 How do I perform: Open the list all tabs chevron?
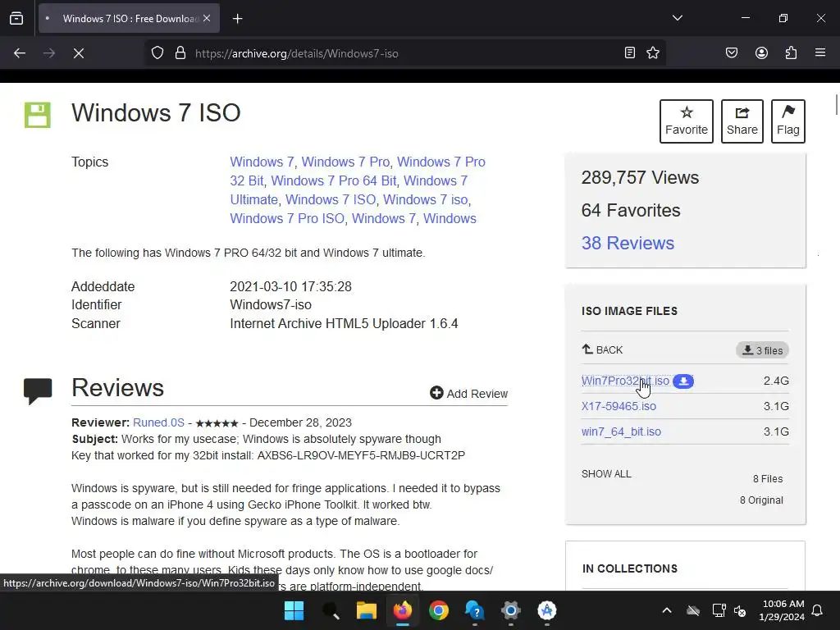678,18
